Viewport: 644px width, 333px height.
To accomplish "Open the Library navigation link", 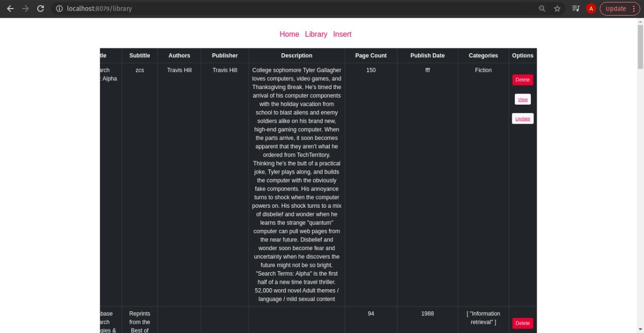I will (x=316, y=34).
